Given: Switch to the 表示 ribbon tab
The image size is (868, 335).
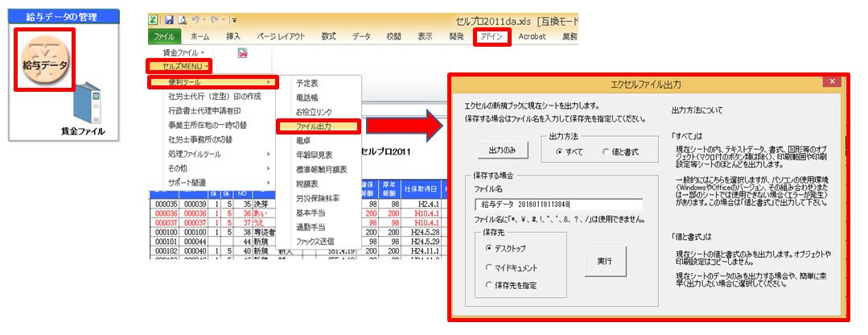Looking at the screenshot, I should 425,36.
